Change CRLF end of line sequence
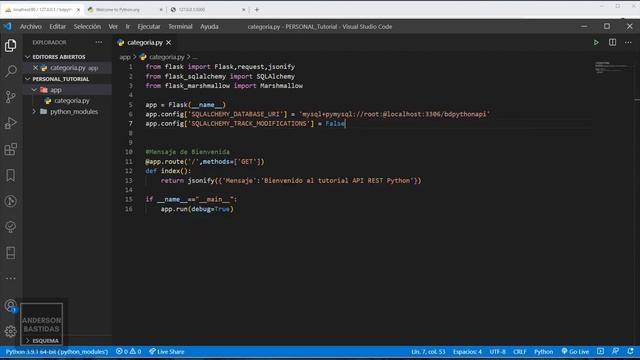Viewport: 640px width, 360px height. 520,351
